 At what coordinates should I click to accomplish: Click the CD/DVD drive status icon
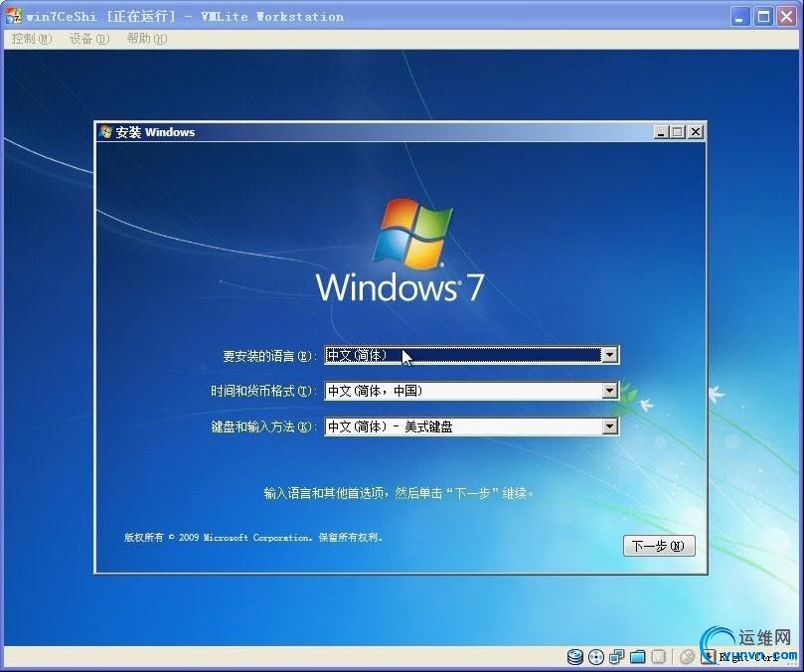tap(596, 657)
